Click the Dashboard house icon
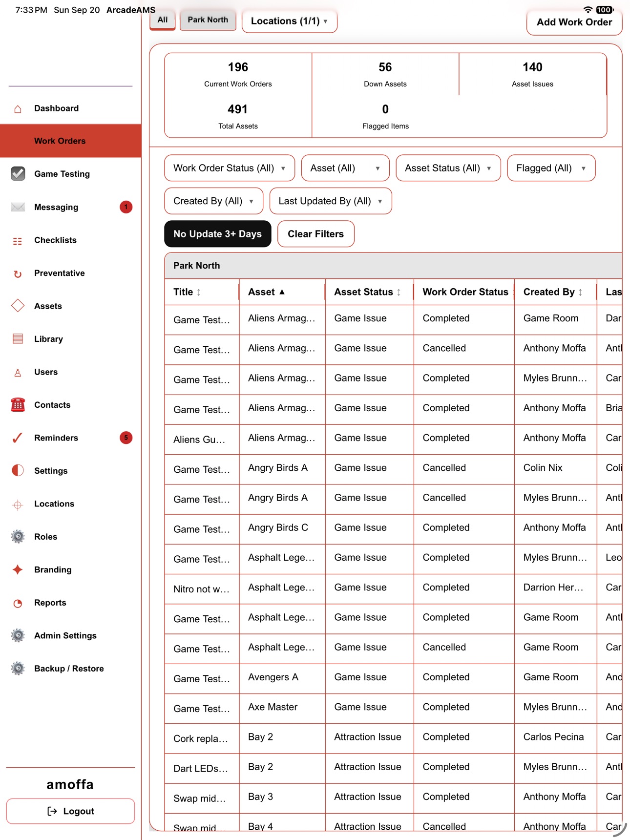The height and width of the screenshot is (840, 630). point(18,108)
